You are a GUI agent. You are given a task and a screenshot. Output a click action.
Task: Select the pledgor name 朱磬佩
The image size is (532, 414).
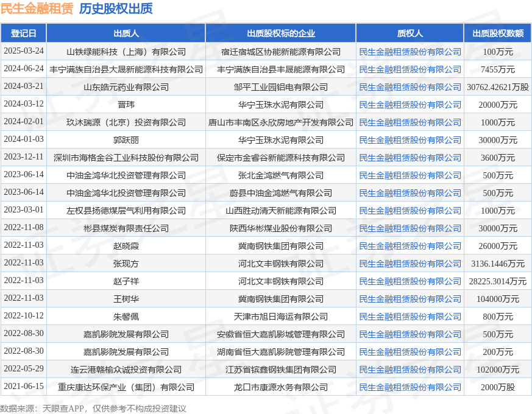[x=126, y=317]
